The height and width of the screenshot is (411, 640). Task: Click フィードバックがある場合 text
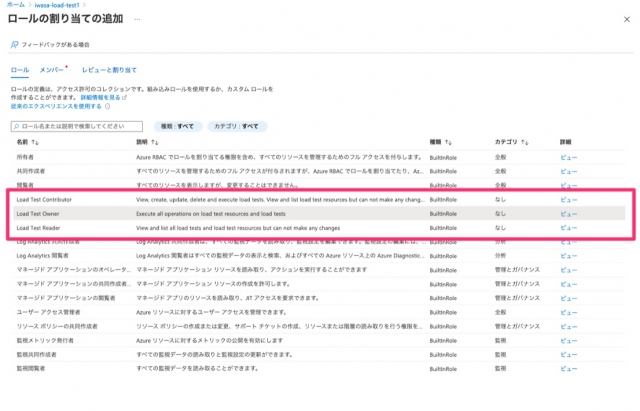pyautogui.click(x=56, y=45)
